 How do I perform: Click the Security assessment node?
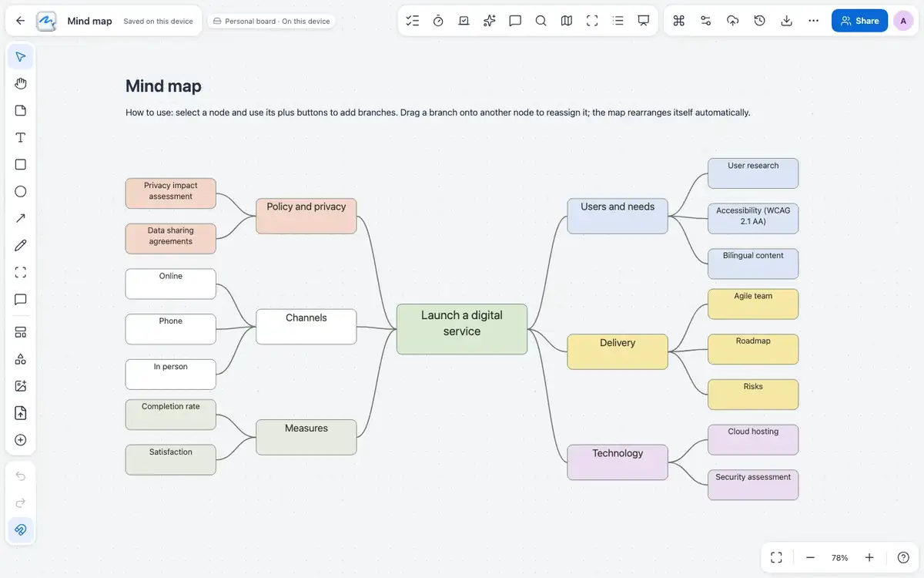coord(753,485)
